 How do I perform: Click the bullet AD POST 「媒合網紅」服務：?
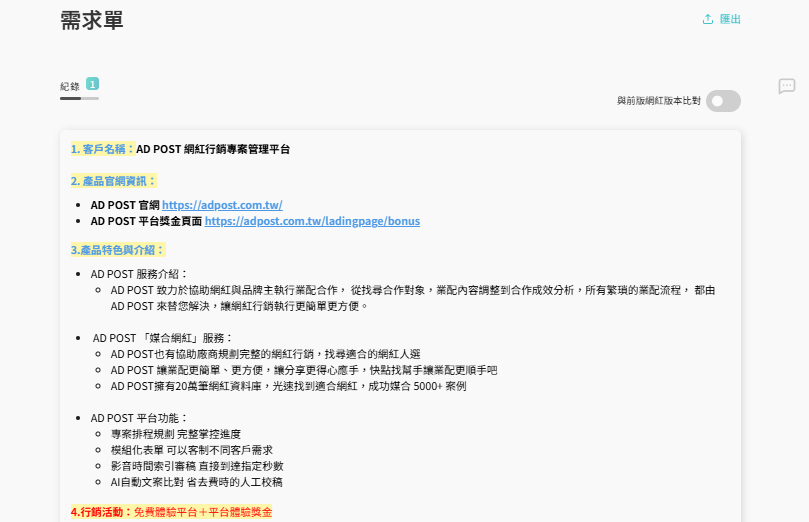(x=163, y=338)
